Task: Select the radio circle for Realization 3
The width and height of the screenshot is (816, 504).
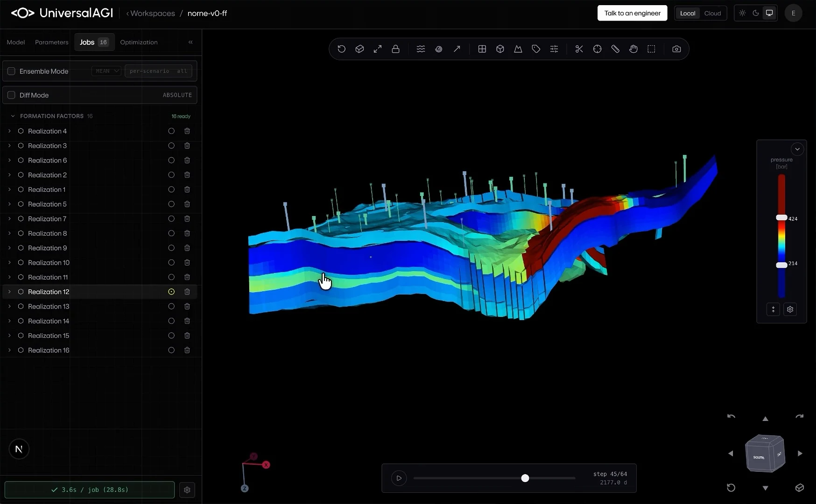Action: pos(171,146)
